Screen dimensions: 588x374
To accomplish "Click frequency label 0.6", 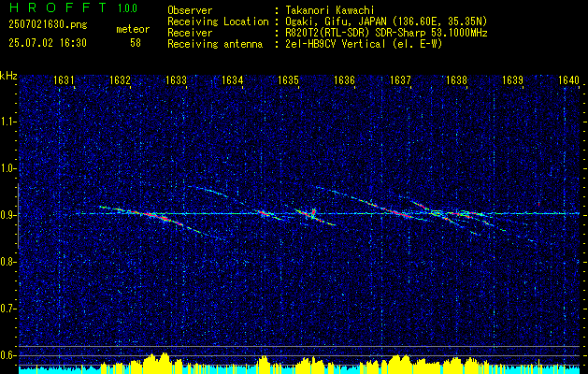I will (7, 355).
